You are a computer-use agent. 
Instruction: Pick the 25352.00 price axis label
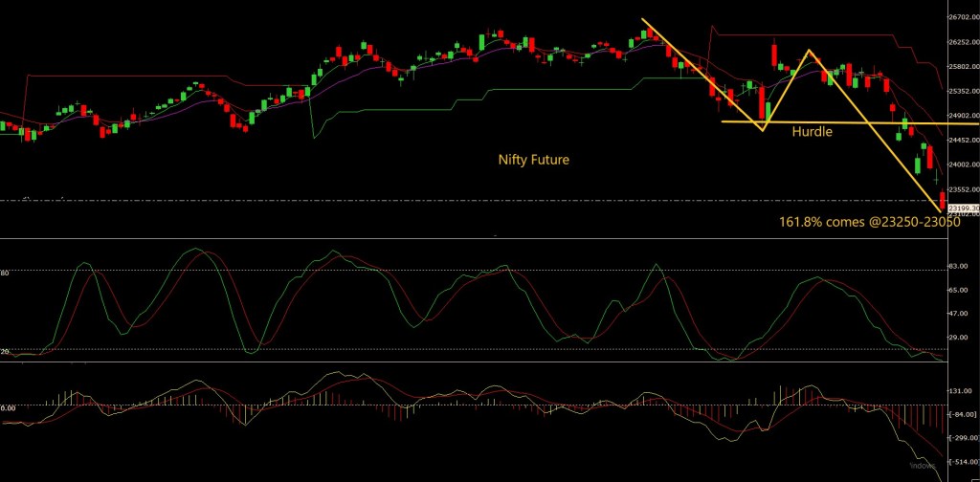tap(961, 92)
